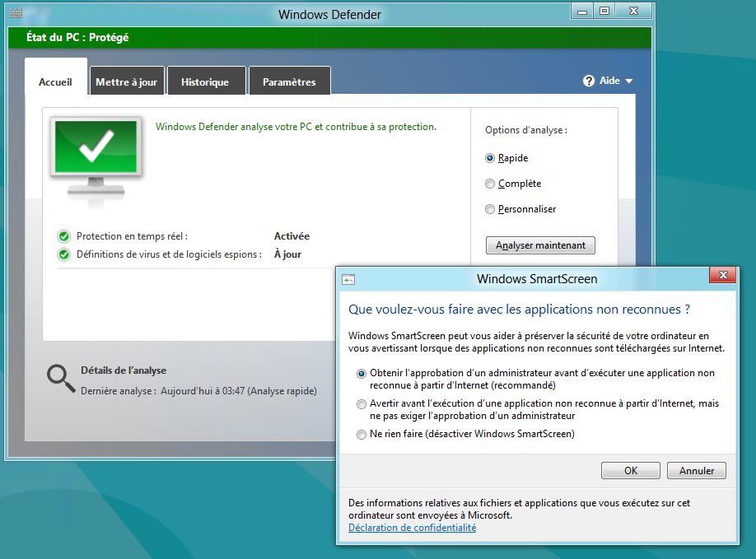Click 'Dernière analyse' time text
756x559 pixels.
[198, 391]
